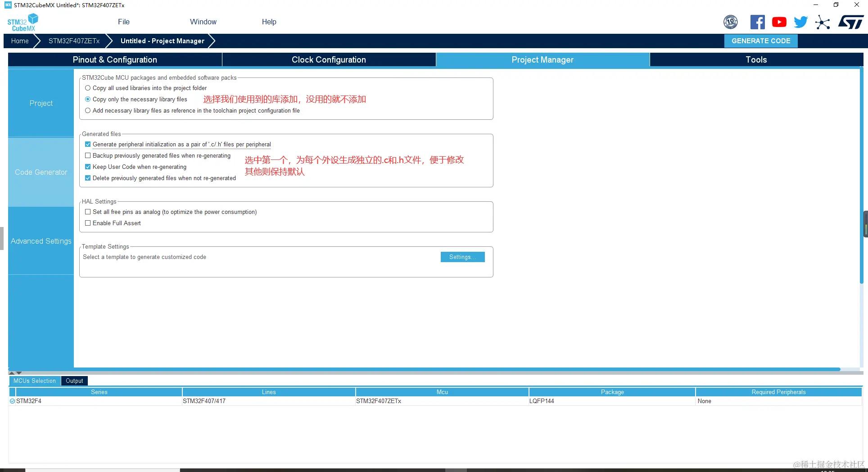
Task: Click the horizontal scrollbar below the settings panel
Action: [425, 369]
